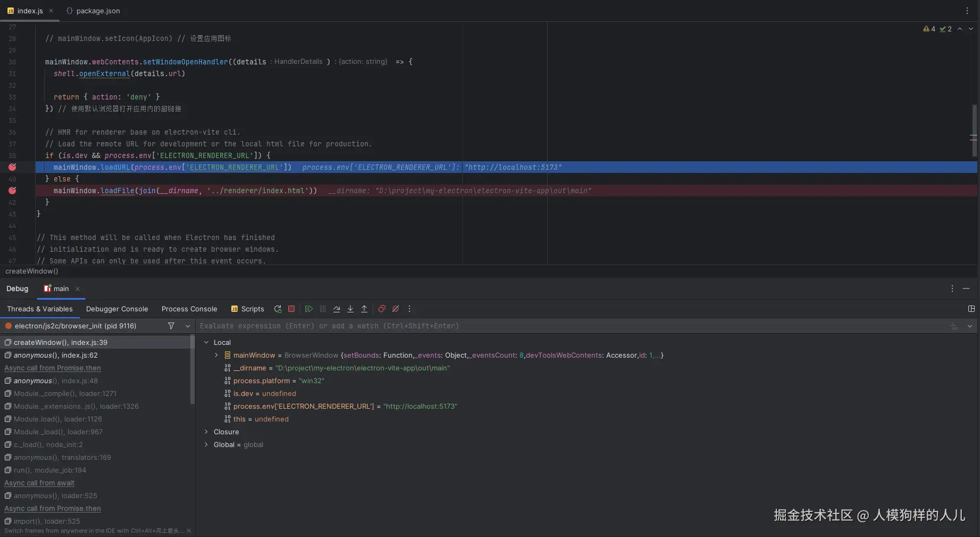Click the warnings count indicator

tap(929, 29)
